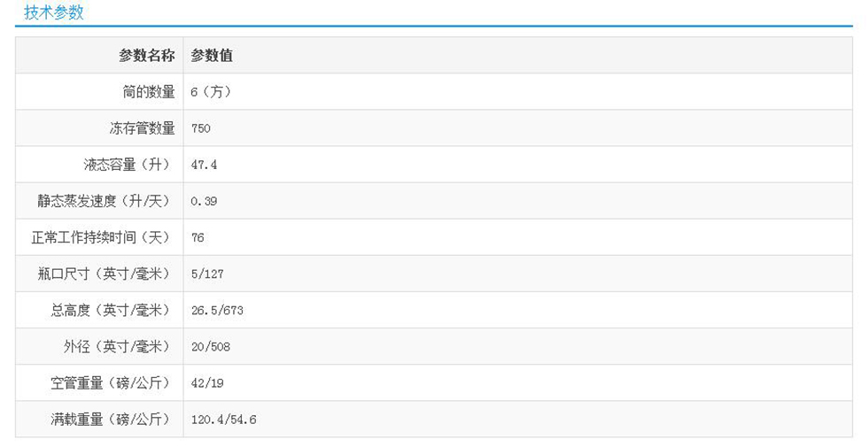This screenshot has height=447, width=868.
Task: Click the 技术参数 section heading
Action: (54, 13)
